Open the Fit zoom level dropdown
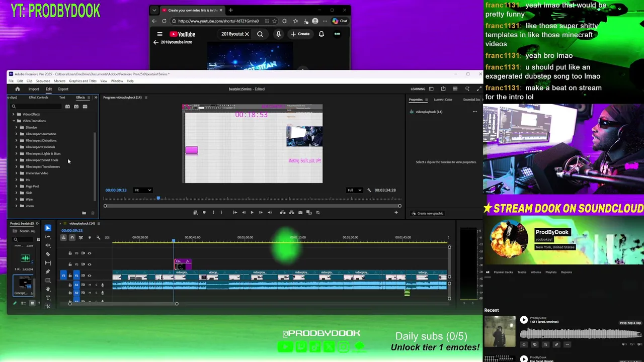The height and width of the screenshot is (362, 644). tap(143, 190)
